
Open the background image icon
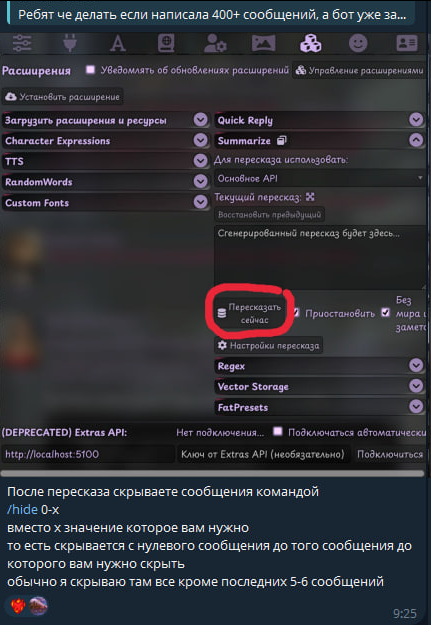tap(263, 43)
